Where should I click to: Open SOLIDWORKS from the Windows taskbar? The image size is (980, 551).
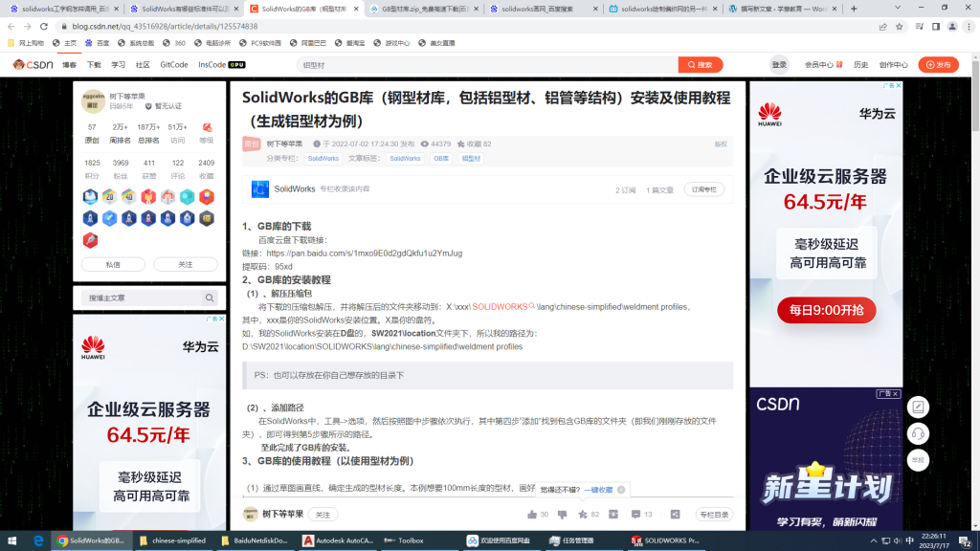click(665, 540)
